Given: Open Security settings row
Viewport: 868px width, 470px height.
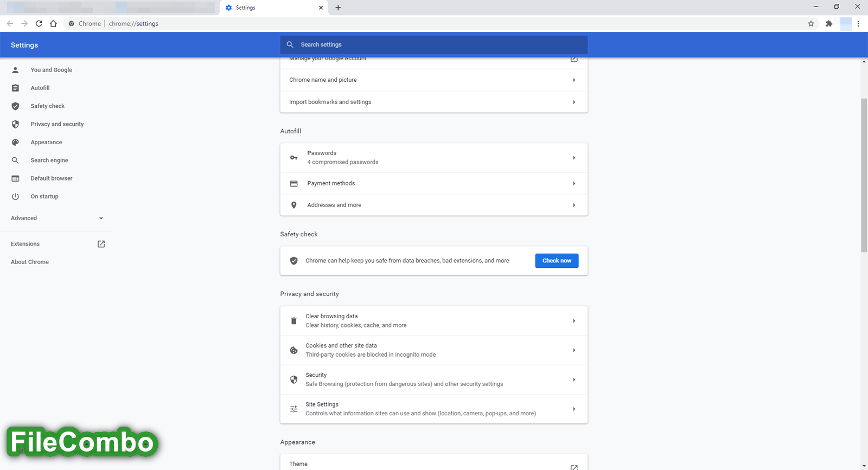Looking at the screenshot, I should tap(434, 379).
